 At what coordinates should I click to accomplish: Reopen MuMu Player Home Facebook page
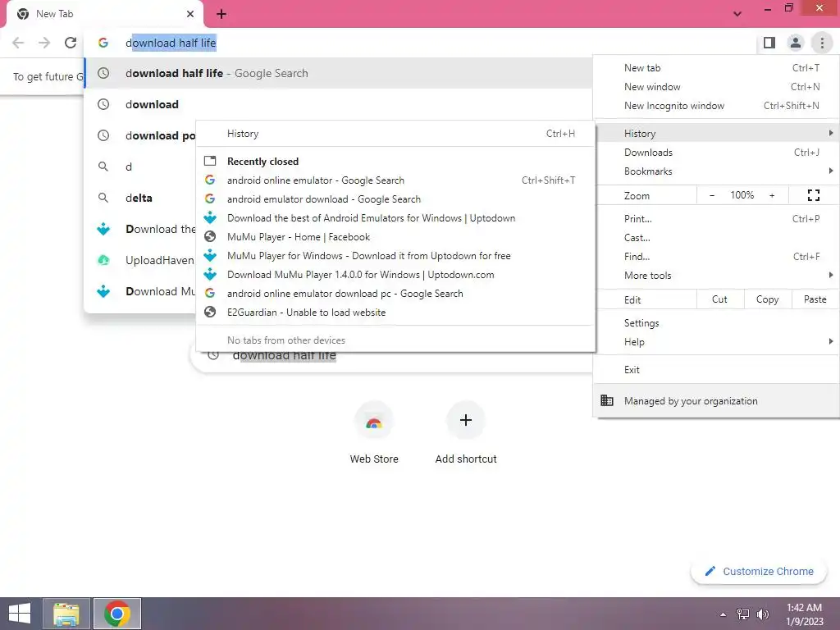pos(396,237)
